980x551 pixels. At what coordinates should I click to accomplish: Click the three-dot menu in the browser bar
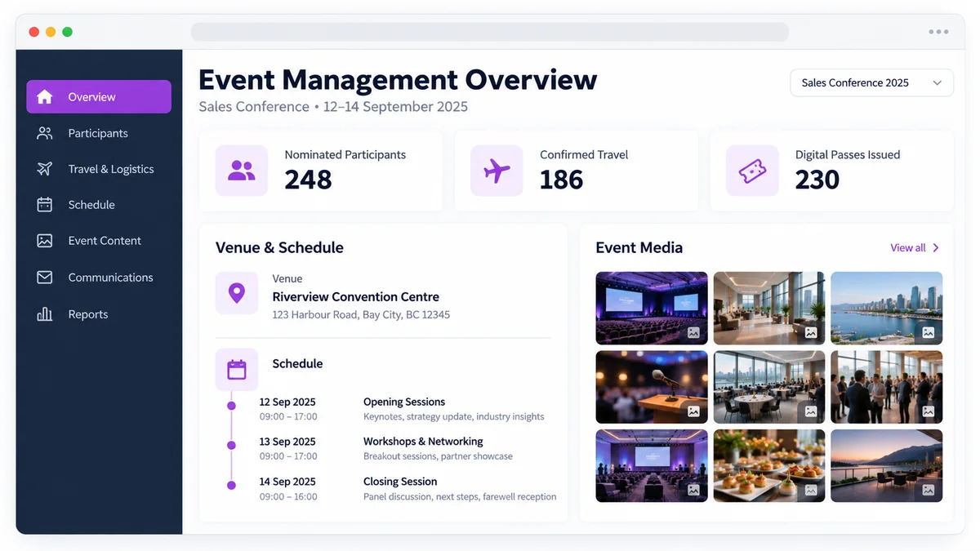938,32
